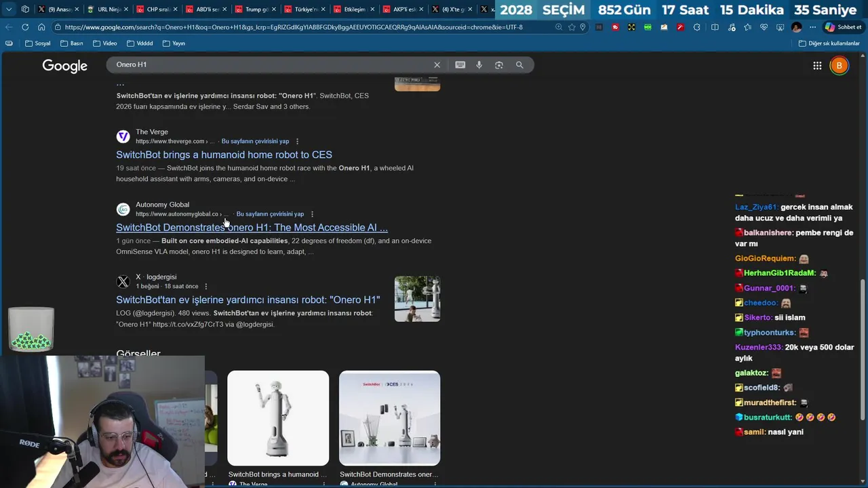Click the magnifier search button in the search box

[x=519, y=65]
